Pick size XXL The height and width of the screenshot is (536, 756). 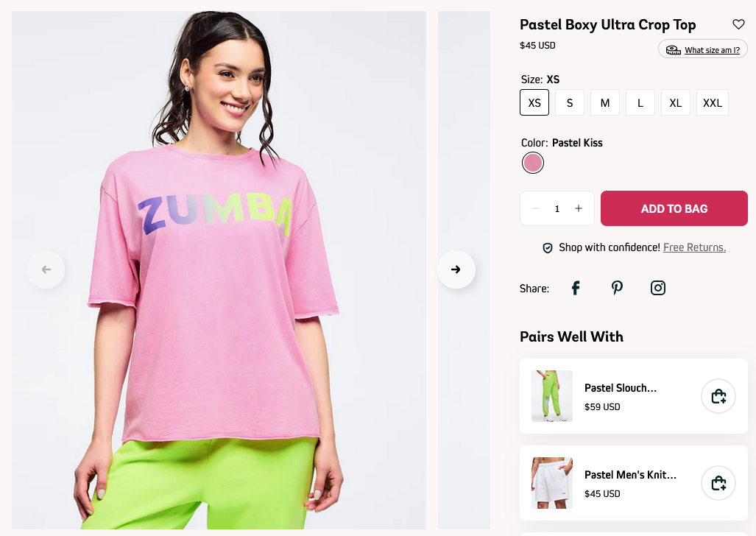click(712, 102)
